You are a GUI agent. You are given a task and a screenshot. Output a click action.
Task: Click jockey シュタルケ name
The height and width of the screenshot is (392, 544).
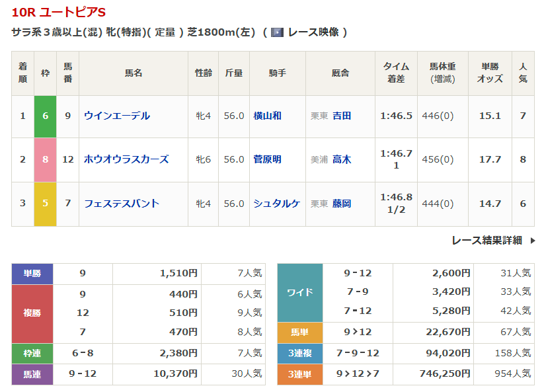pos(276,204)
